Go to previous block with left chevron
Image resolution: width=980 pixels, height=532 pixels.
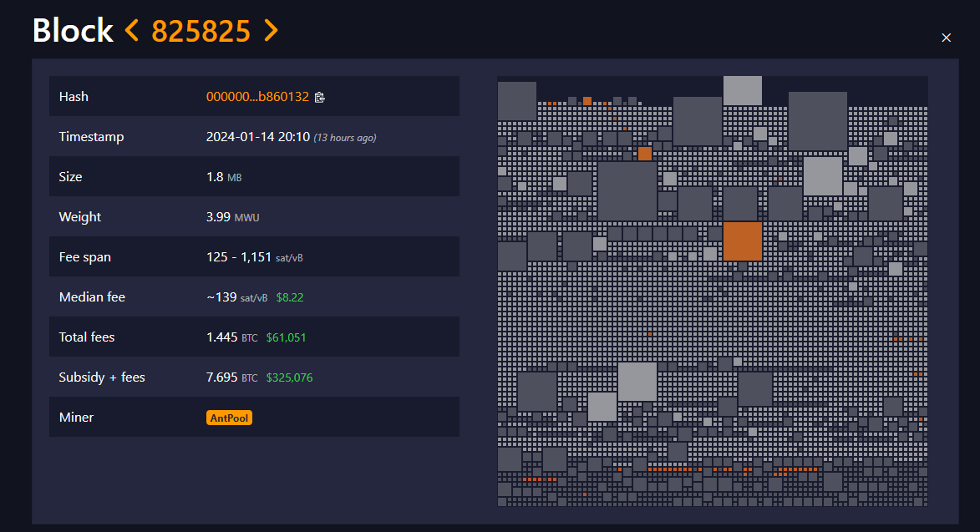(x=131, y=30)
